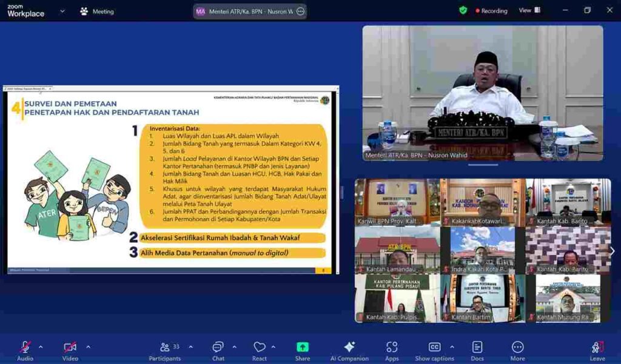Go to next page of video thumbnails
Screen dimensions: 621x364
(612, 251)
